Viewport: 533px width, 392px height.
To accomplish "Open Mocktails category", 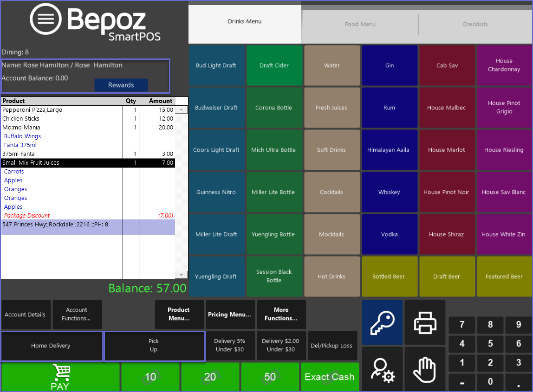I will click(x=332, y=234).
